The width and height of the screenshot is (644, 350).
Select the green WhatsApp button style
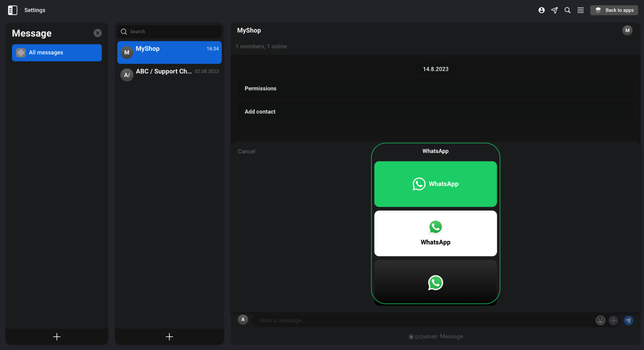click(x=436, y=184)
